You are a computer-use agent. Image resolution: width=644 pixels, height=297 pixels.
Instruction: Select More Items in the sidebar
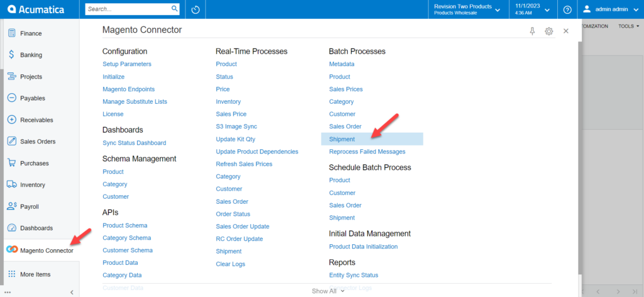(35, 274)
